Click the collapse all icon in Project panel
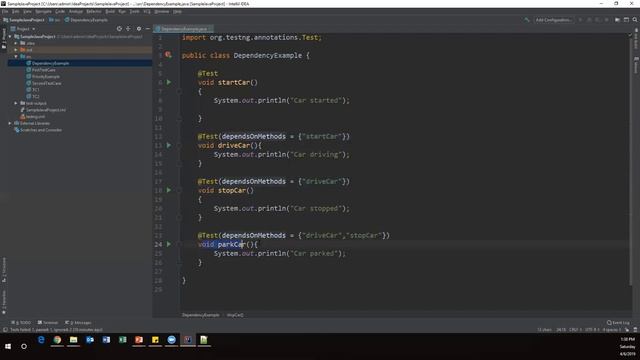640x360 pixels. [x=129, y=29]
